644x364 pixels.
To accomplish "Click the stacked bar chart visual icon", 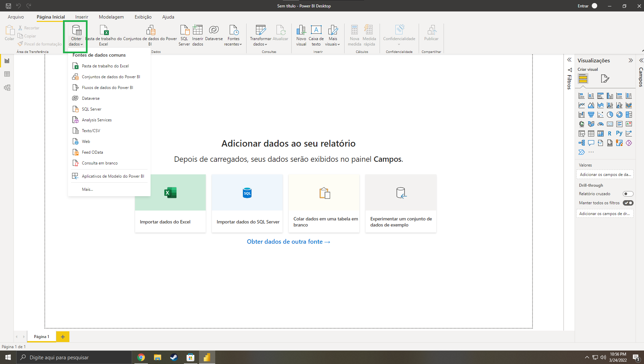I will click(x=582, y=96).
